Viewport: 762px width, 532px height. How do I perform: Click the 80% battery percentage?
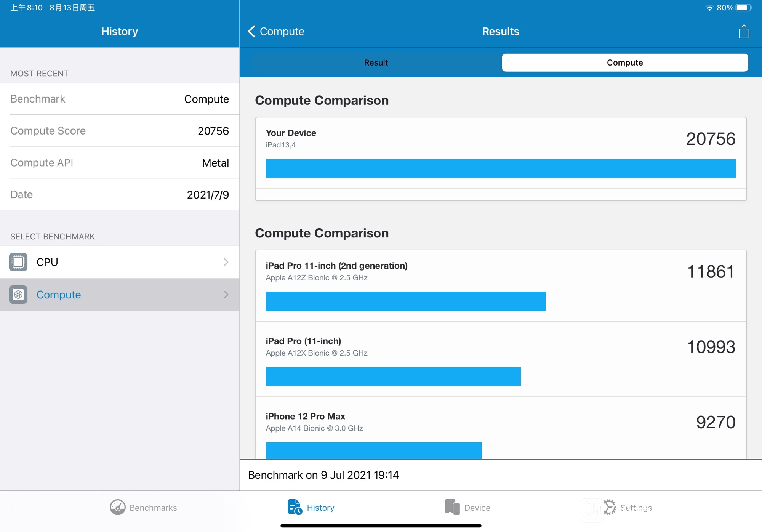click(725, 8)
